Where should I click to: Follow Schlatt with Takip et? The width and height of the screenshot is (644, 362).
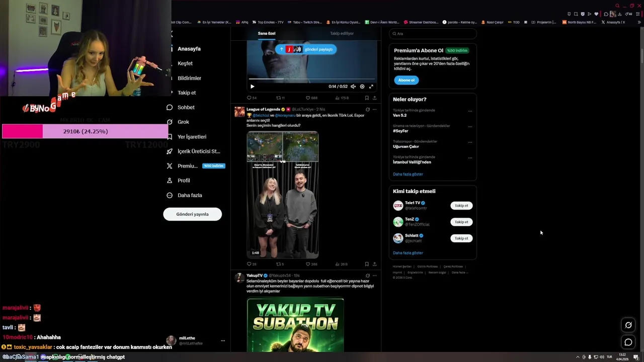point(461,238)
